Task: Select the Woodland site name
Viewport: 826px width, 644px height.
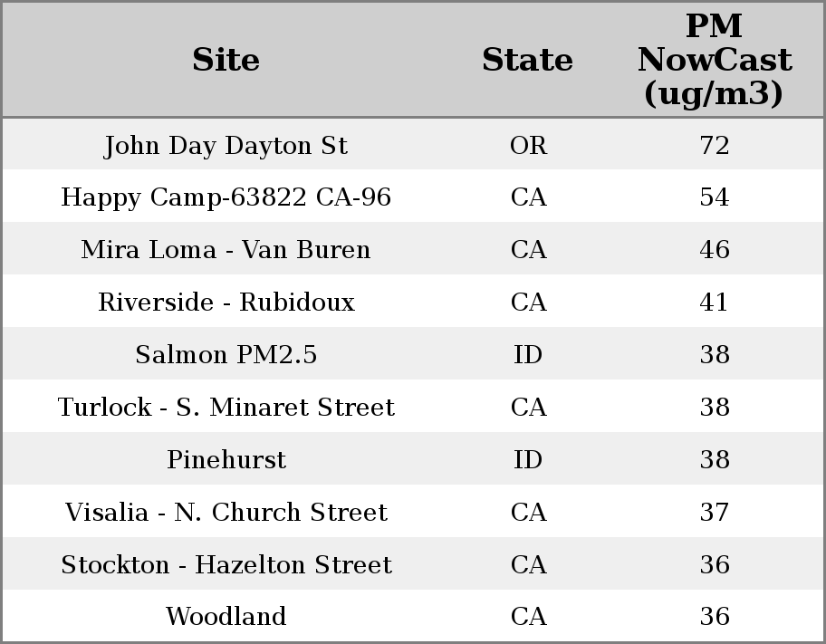Action: (226, 617)
